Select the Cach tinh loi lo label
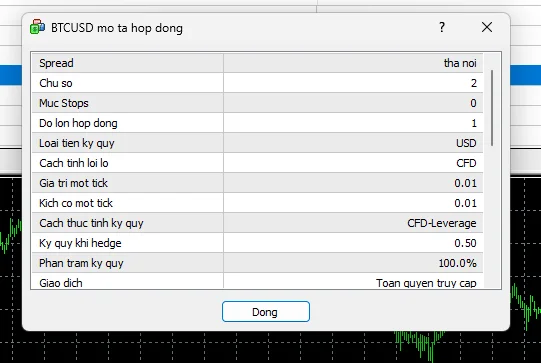 [x=74, y=163]
